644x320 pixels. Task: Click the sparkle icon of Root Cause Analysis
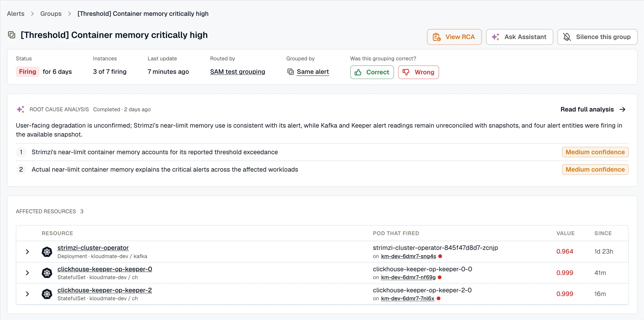coord(21,109)
